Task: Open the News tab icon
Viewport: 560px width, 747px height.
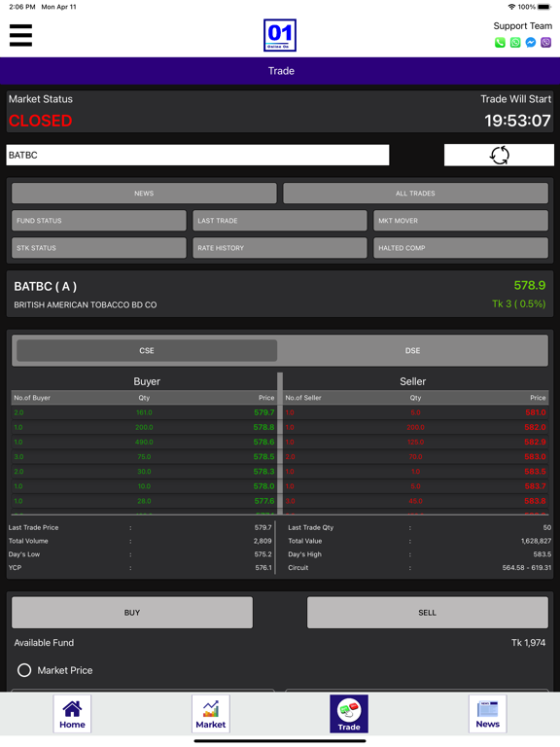Action: click(488, 714)
